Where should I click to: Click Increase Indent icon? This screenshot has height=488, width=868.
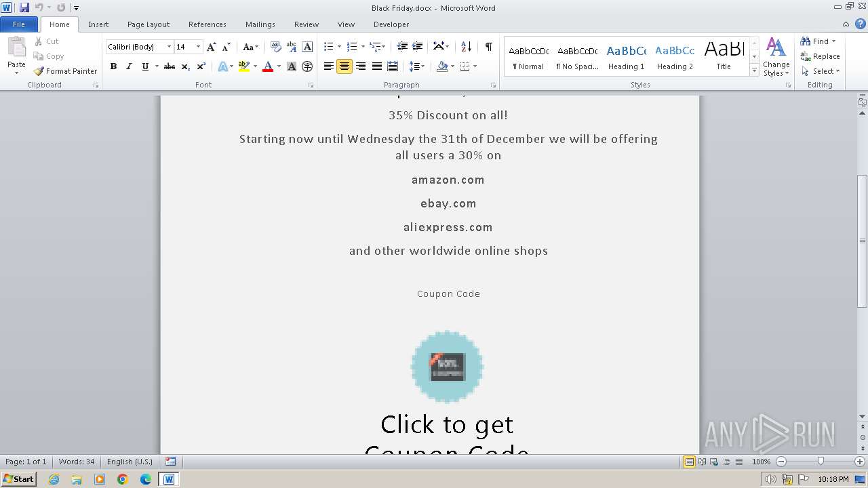click(x=418, y=47)
